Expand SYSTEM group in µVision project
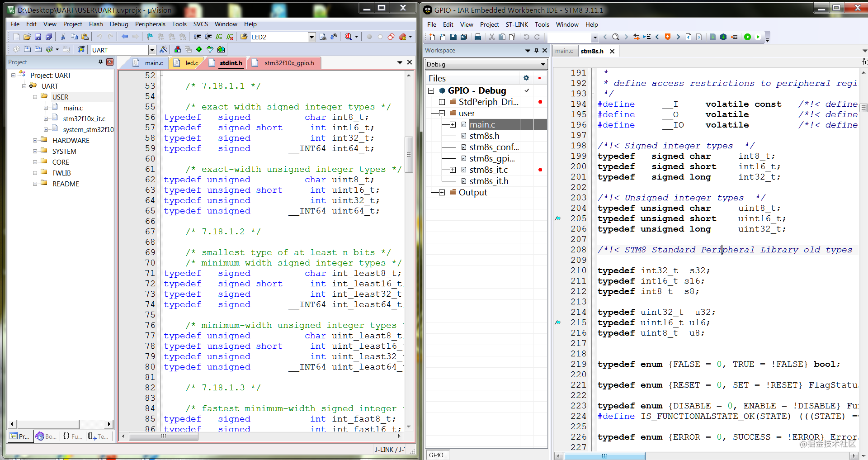This screenshot has height=460, width=868. pyautogui.click(x=35, y=152)
